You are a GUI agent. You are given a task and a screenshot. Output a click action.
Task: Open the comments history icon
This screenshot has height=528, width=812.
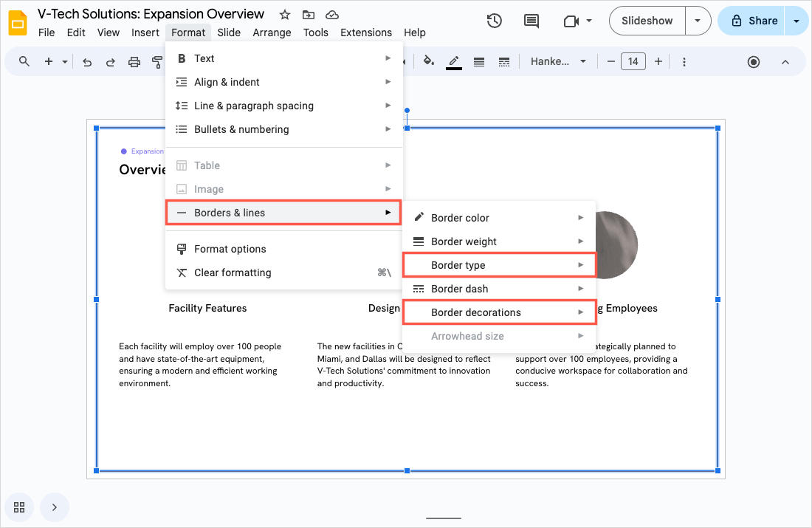coord(531,21)
